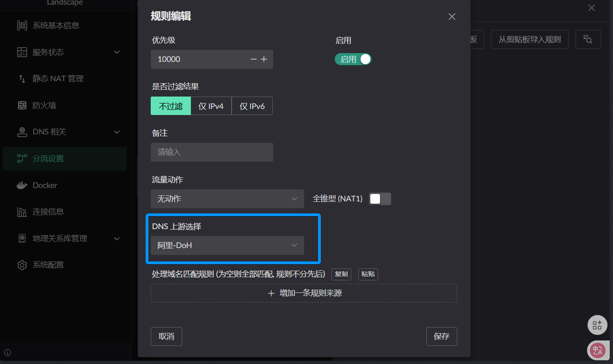Click 增加一条规则来源 to add a rule source
Screen dimensions: 613x364
pos(304,293)
